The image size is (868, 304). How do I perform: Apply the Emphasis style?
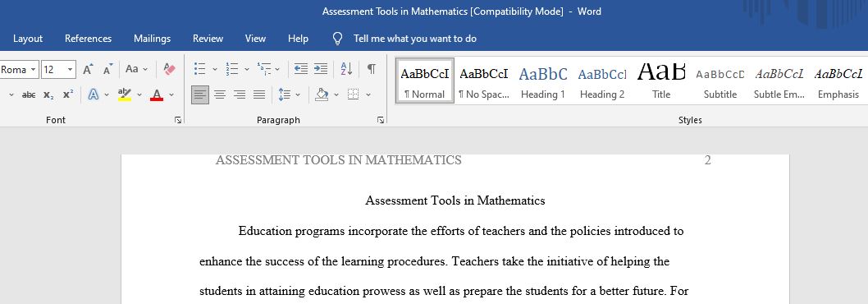(838, 81)
